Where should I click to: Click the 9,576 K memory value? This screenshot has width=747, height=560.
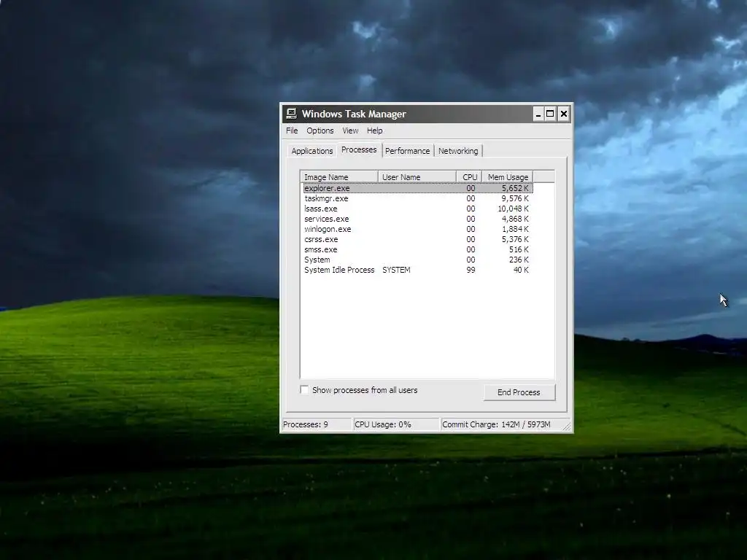tap(515, 198)
